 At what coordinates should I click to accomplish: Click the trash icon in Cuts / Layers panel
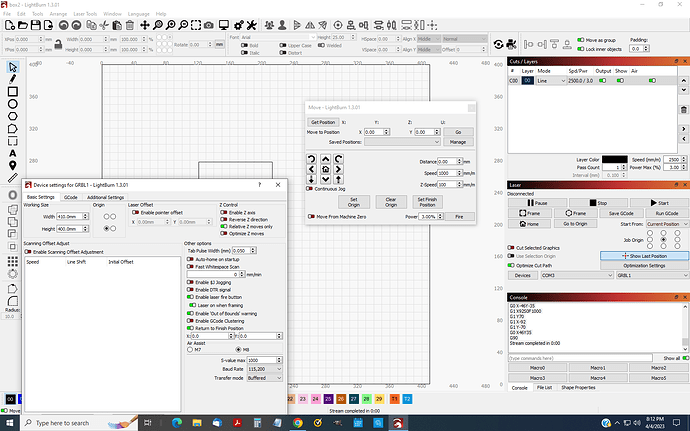click(x=683, y=110)
